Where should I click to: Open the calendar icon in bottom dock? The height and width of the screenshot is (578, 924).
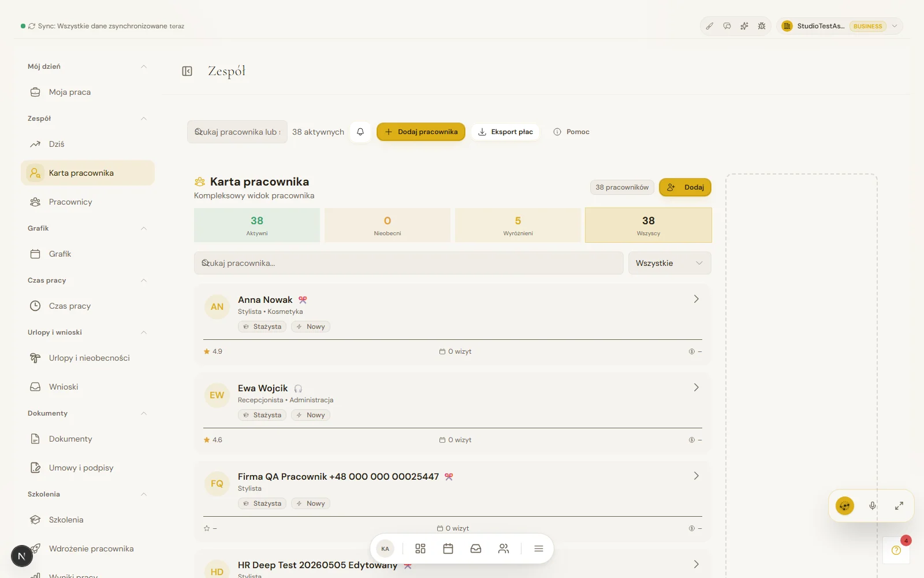click(448, 549)
